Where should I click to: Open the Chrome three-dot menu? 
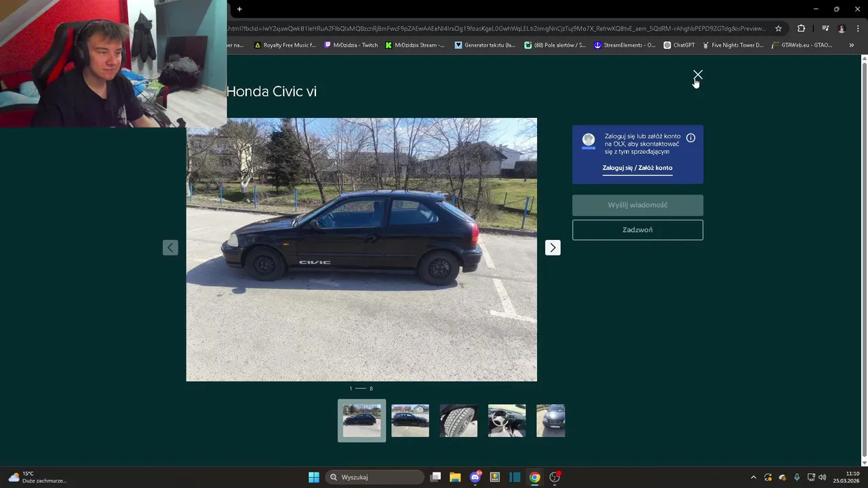pyautogui.click(x=858, y=28)
